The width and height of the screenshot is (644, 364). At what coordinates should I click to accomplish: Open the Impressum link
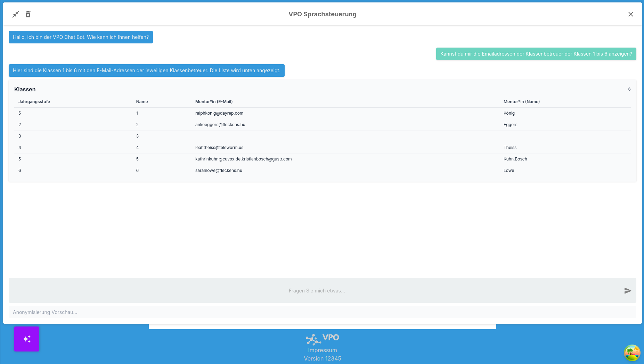point(322,350)
